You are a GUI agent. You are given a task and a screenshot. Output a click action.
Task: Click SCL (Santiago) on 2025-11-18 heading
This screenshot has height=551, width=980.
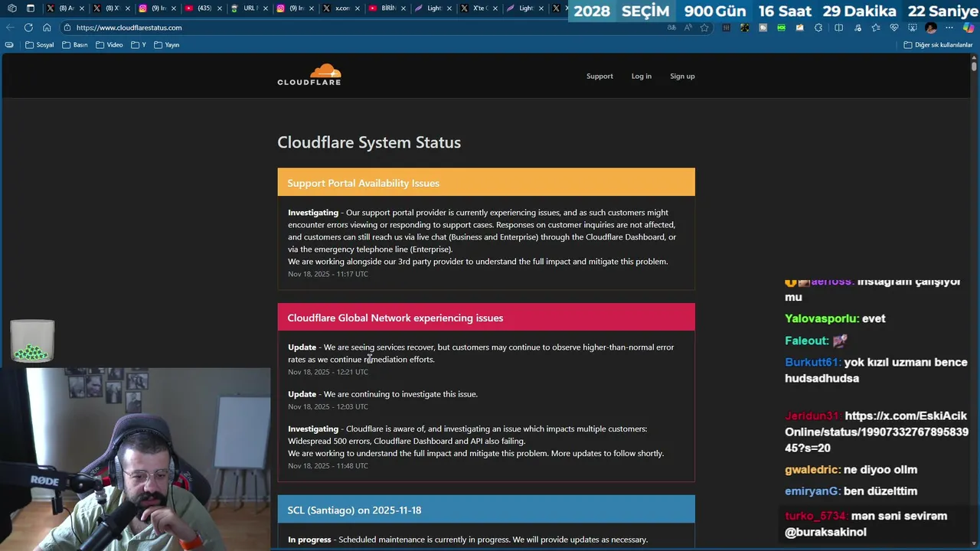(354, 510)
